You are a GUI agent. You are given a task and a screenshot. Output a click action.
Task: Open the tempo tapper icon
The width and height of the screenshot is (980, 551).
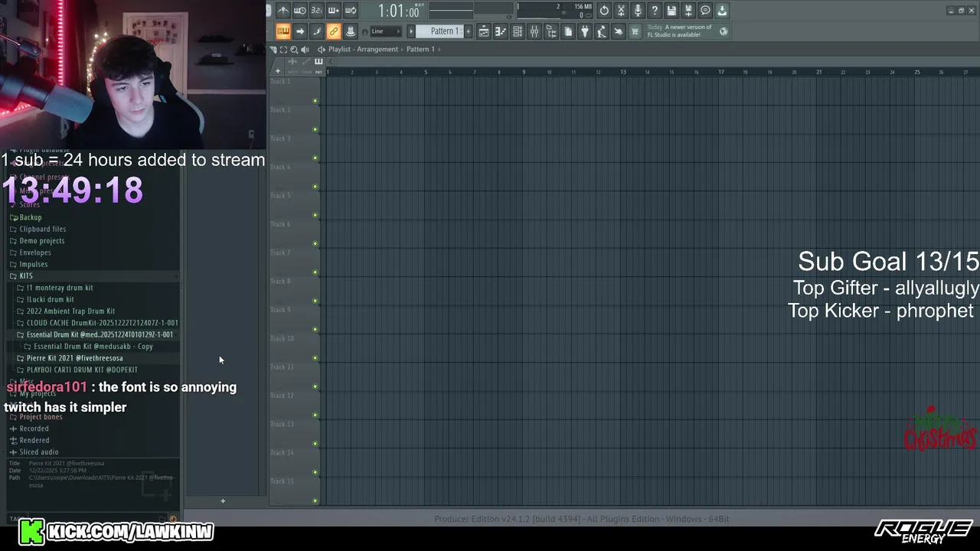602,31
